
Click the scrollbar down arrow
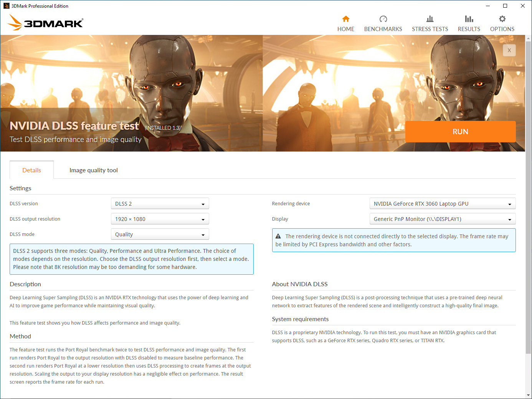[529, 395]
